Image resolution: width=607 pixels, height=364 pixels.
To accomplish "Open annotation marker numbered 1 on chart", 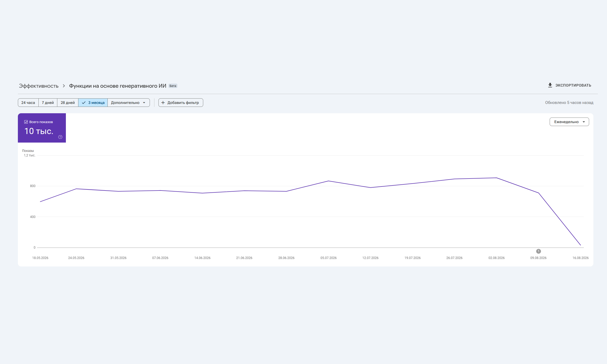I will [x=538, y=251].
